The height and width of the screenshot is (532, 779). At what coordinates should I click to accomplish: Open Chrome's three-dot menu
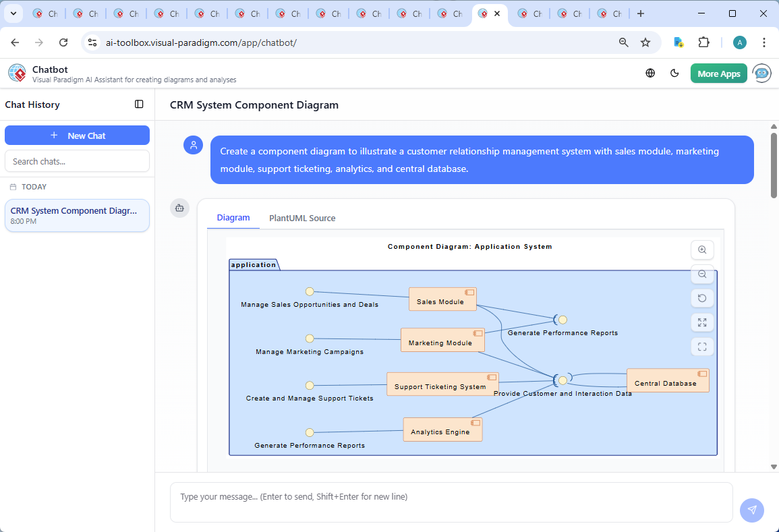pos(764,42)
